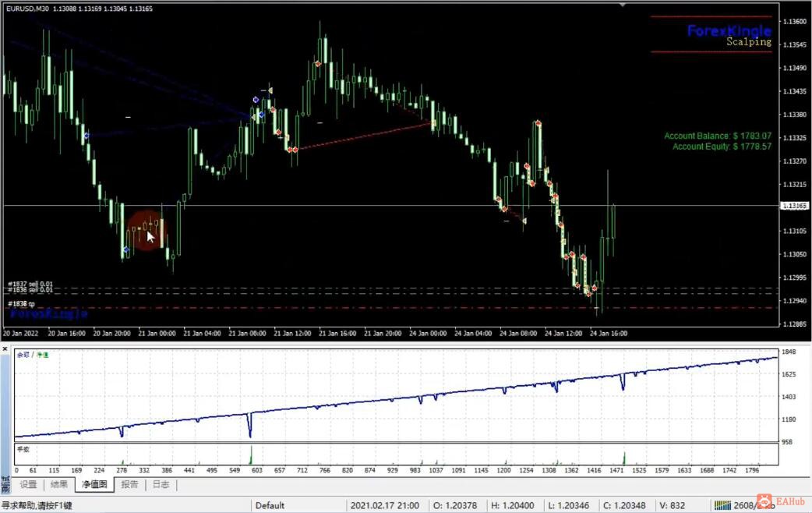
Task: Switch to the 日志 tab
Action: coord(161,484)
